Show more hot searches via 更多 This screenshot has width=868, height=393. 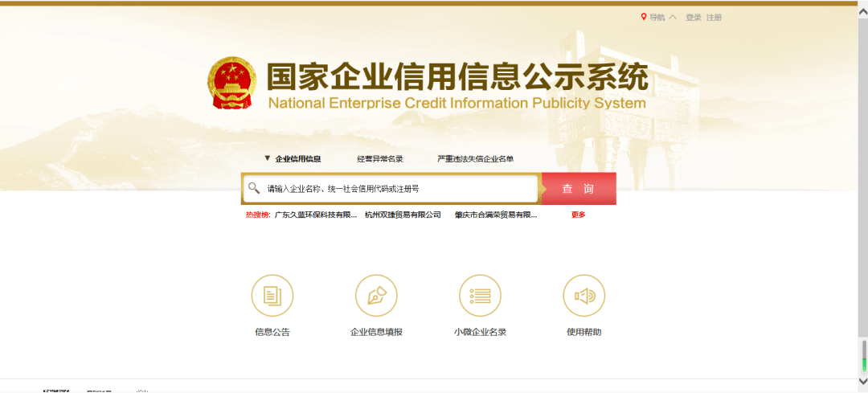click(x=578, y=215)
